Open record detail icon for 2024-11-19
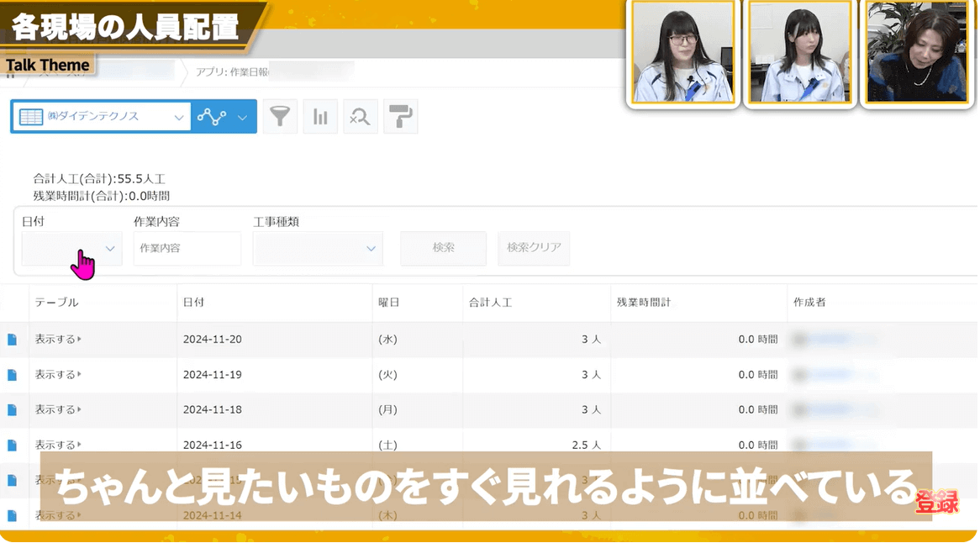 pyautogui.click(x=12, y=375)
